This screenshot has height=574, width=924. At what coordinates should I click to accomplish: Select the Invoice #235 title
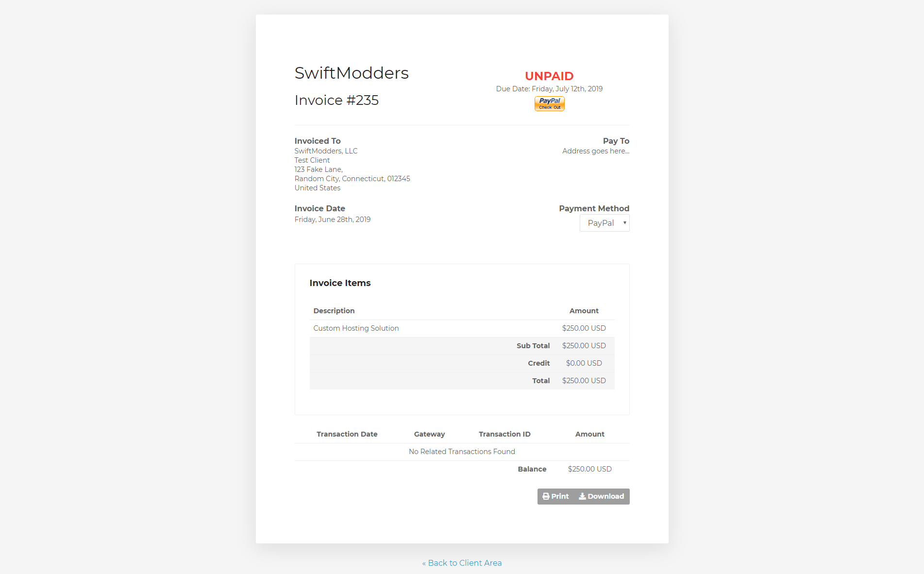coord(336,100)
